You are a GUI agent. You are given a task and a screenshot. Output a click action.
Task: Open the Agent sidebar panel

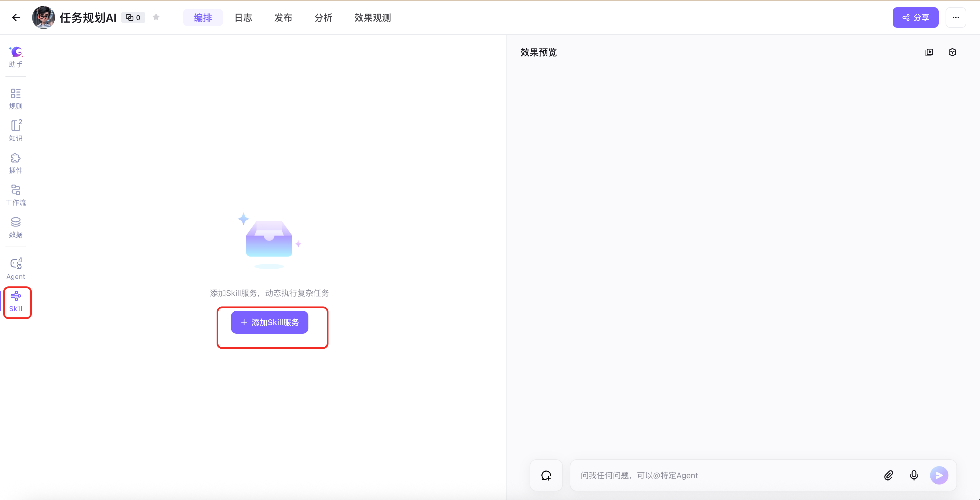(15, 269)
